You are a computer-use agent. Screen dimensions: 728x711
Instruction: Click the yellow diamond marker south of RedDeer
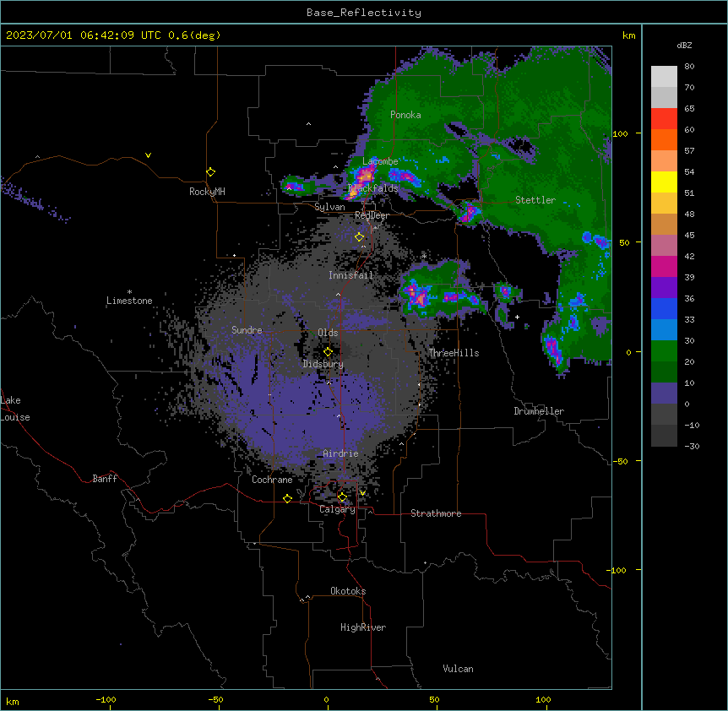(359, 237)
